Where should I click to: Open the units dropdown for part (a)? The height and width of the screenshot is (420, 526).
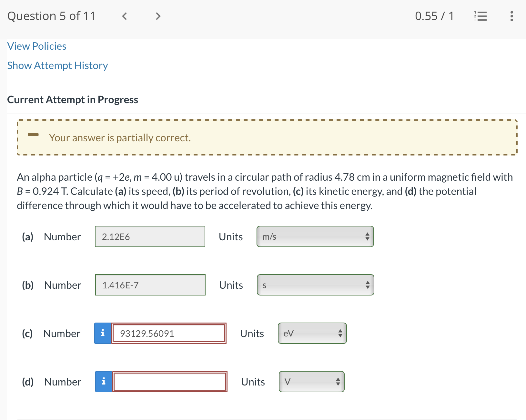click(x=315, y=236)
